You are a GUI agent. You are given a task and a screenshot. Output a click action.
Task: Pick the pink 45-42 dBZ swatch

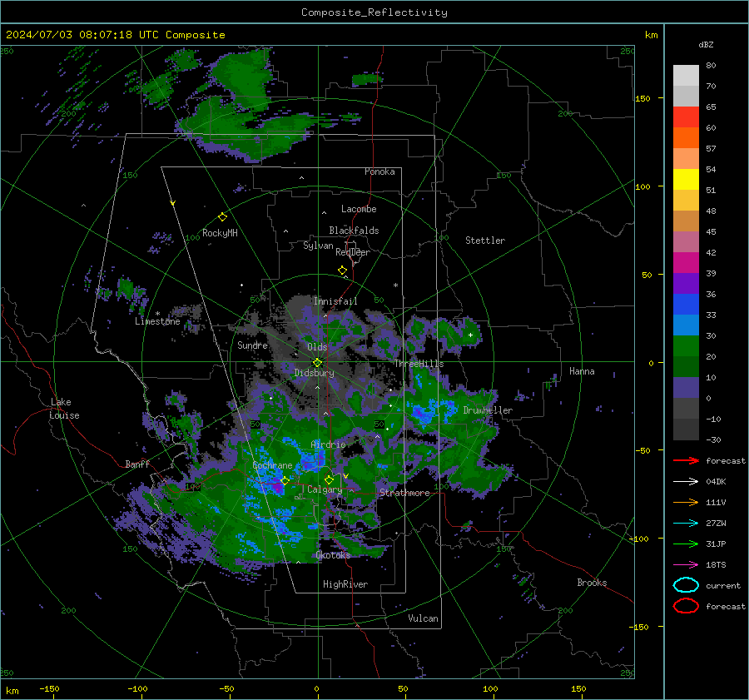(686, 242)
